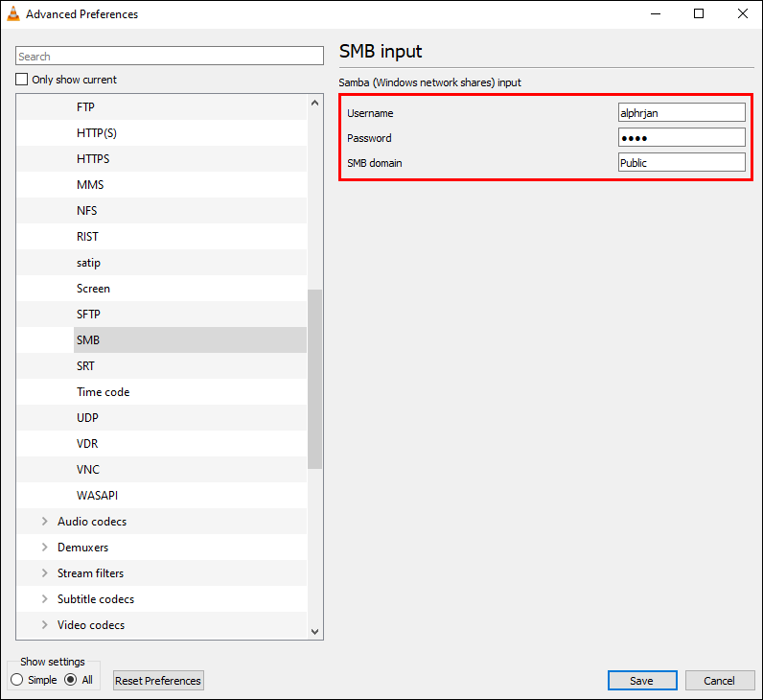Select the Simple settings radio button
The height and width of the screenshot is (700, 763).
(x=17, y=680)
